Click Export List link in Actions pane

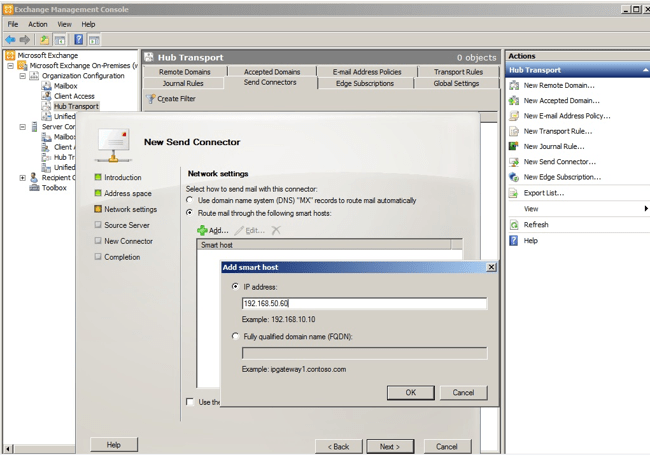click(x=543, y=193)
